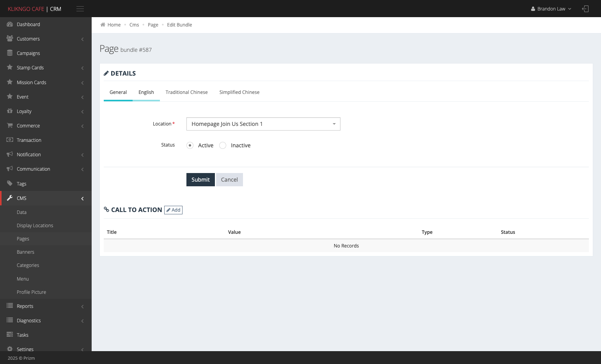Click Add next to Call To Action

(173, 210)
